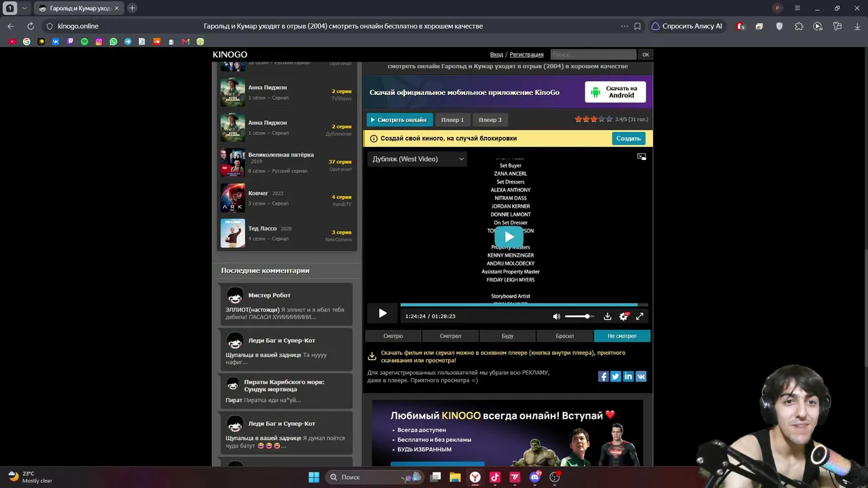Open Пираты Карибского моря: Сундук мертвеца comment
The width and height of the screenshot is (868, 488).
point(285,391)
